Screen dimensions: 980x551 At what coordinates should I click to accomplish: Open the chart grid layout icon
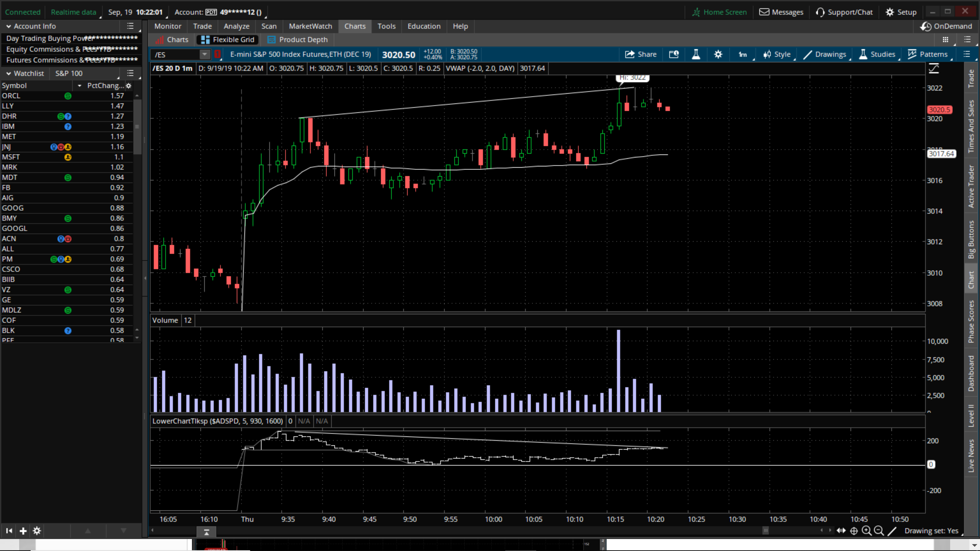945,40
